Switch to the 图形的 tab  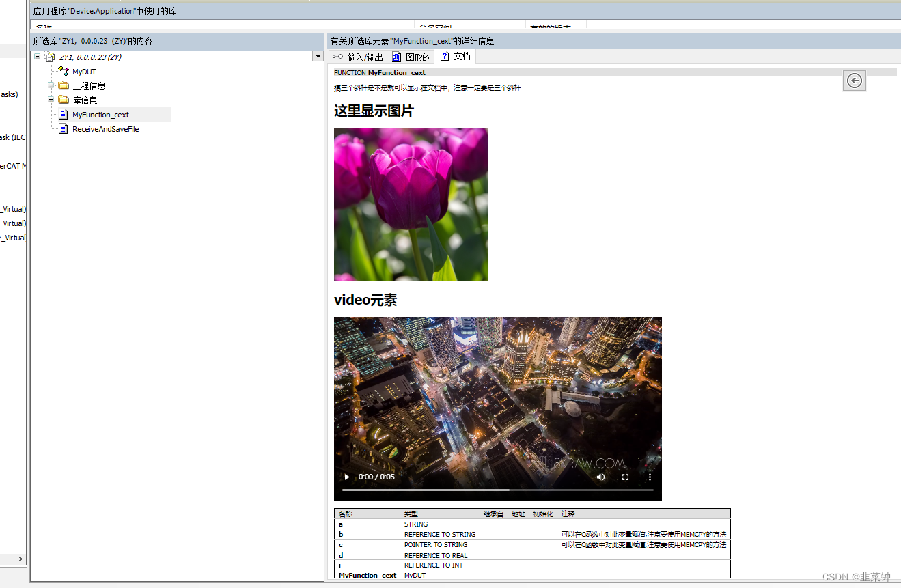pos(412,57)
